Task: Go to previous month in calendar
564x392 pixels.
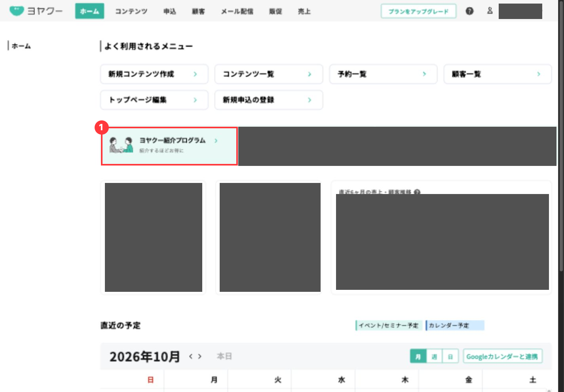Action: pos(191,356)
